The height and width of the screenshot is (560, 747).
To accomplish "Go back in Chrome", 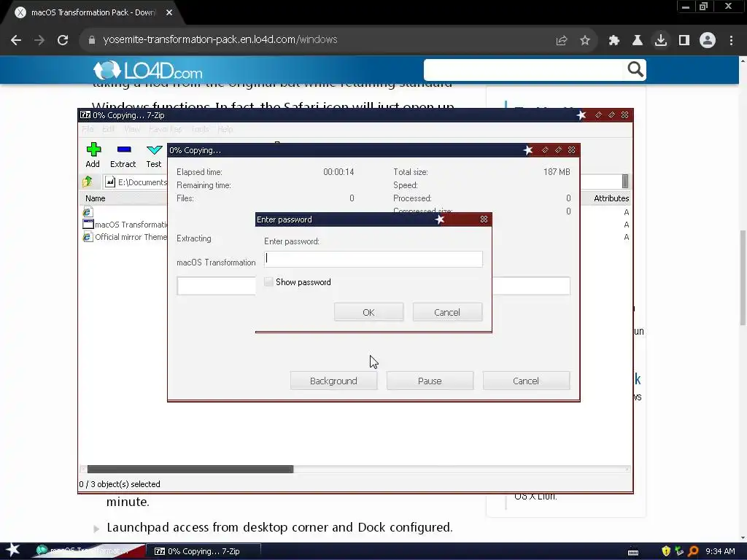I will point(16,40).
